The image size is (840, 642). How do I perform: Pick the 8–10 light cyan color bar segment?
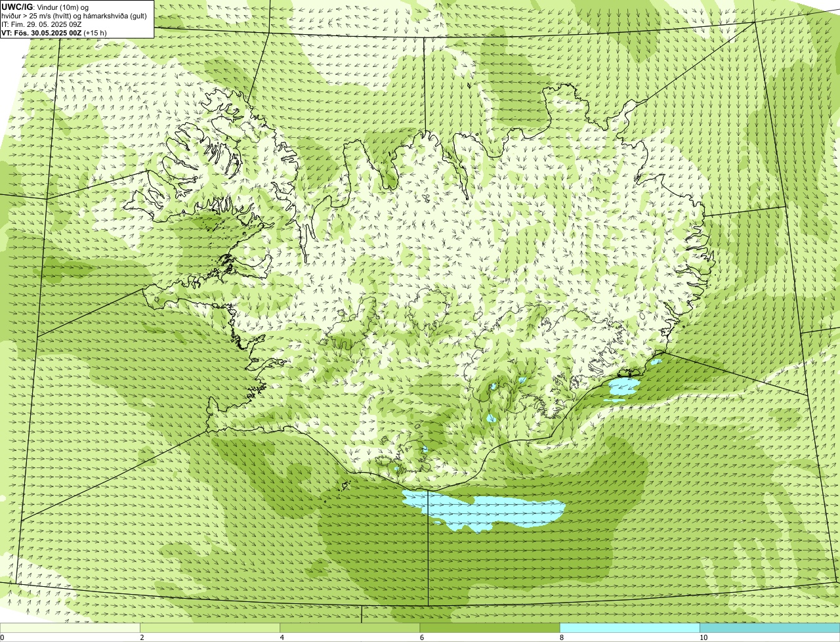[629, 628]
